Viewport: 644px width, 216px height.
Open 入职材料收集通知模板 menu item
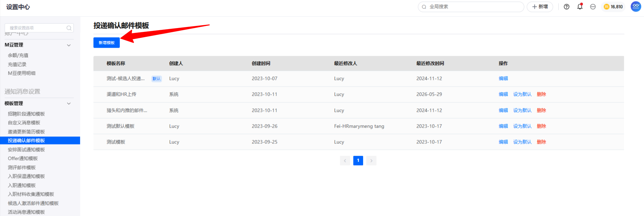pyautogui.click(x=31, y=194)
